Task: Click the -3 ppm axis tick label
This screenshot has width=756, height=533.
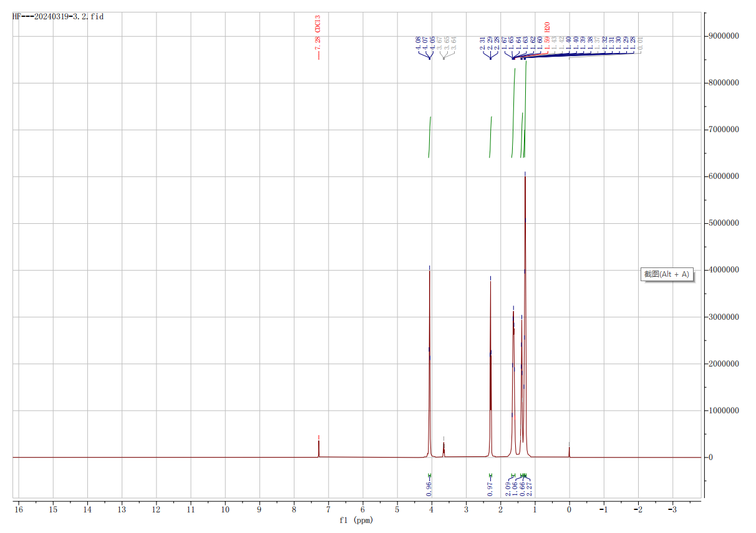Action: pos(672,509)
